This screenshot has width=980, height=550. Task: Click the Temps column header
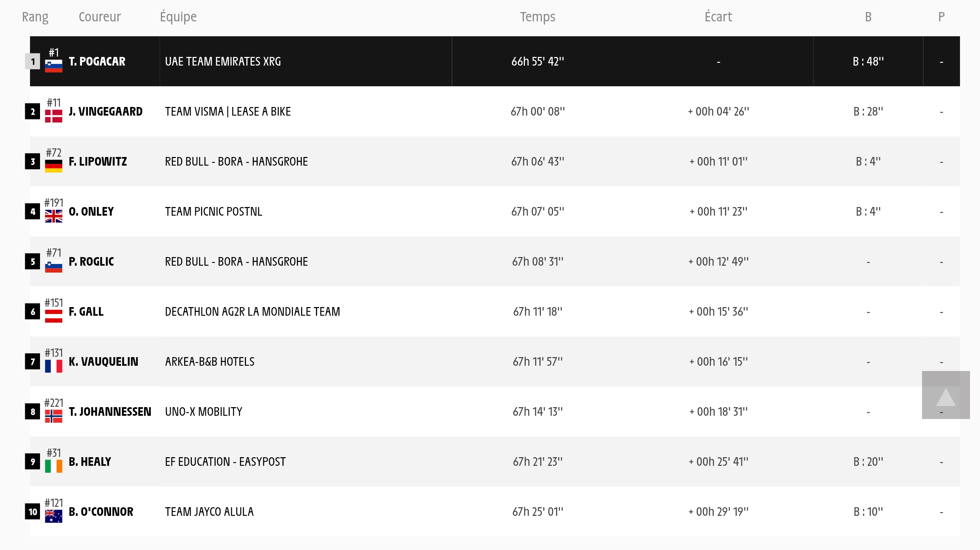537,17
